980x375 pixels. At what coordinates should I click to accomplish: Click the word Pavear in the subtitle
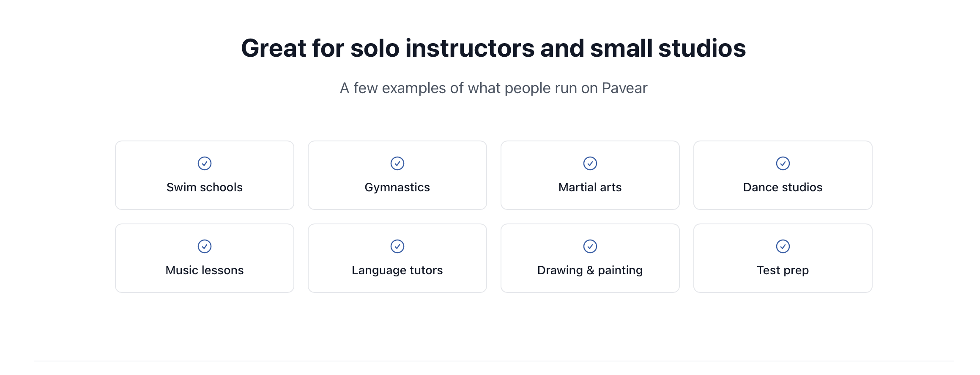click(624, 88)
